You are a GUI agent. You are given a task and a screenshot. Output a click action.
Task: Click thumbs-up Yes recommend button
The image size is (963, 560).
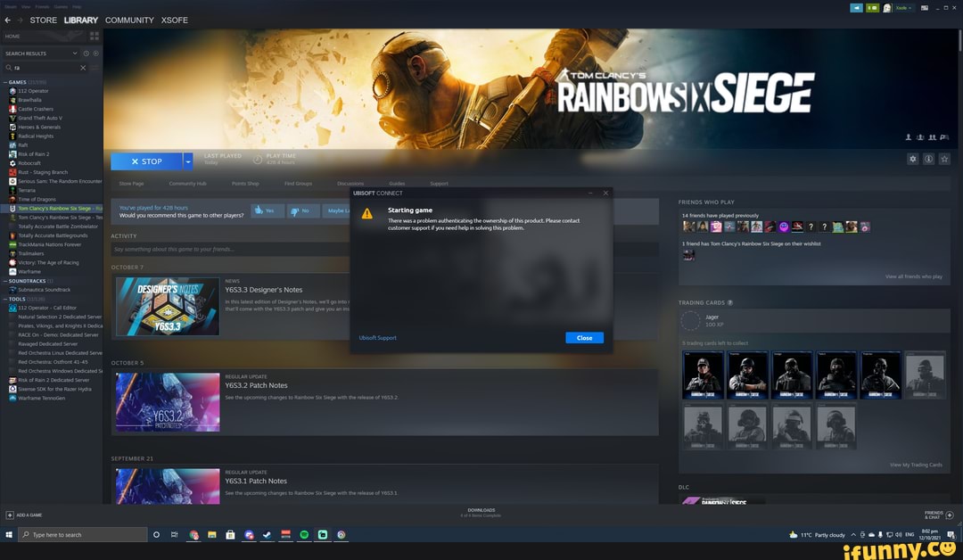point(267,210)
